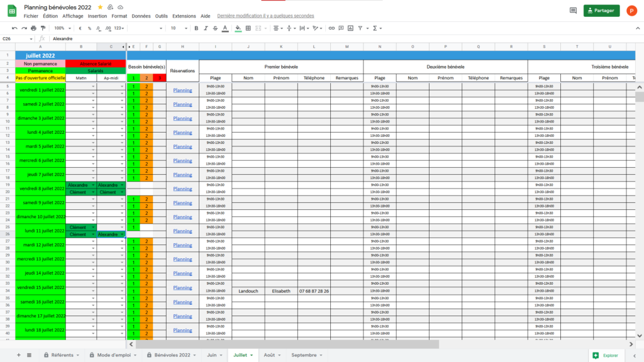644x362 pixels.
Task: Open comment history icon near Partager
Action: (572, 11)
